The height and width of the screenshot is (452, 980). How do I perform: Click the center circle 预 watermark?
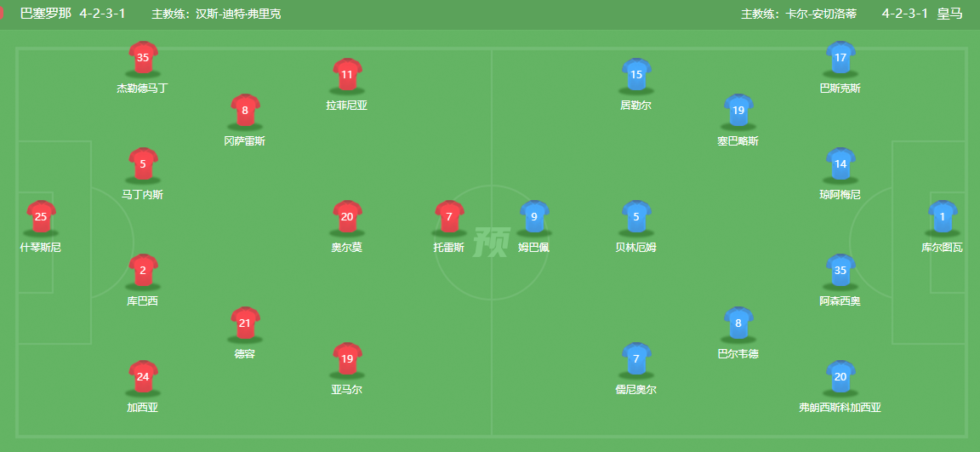(491, 241)
